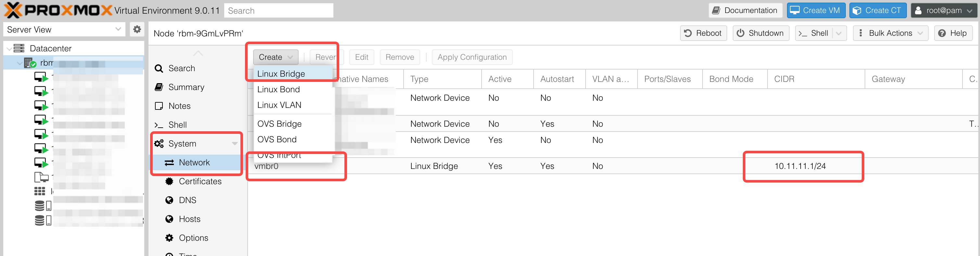Click the Create VM button
The height and width of the screenshot is (256, 980).
coord(816,10)
